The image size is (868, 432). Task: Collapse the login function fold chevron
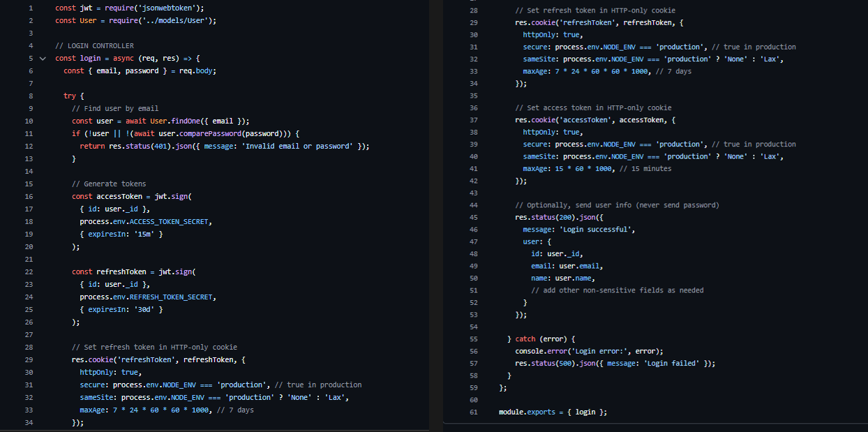click(x=43, y=59)
